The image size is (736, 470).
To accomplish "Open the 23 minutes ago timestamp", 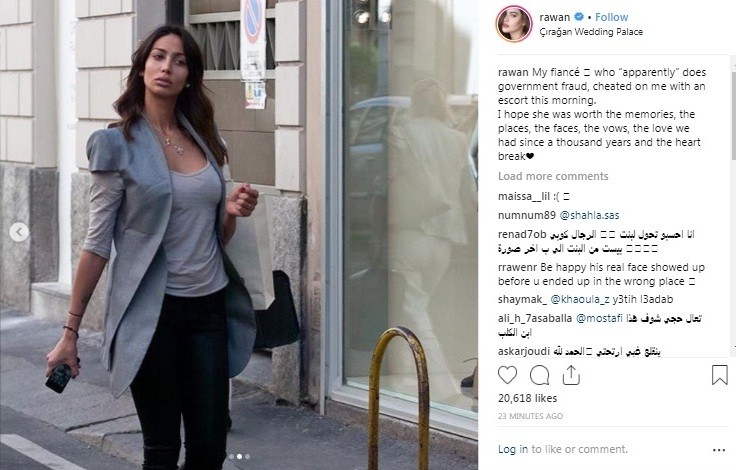I will pyautogui.click(x=530, y=416).
